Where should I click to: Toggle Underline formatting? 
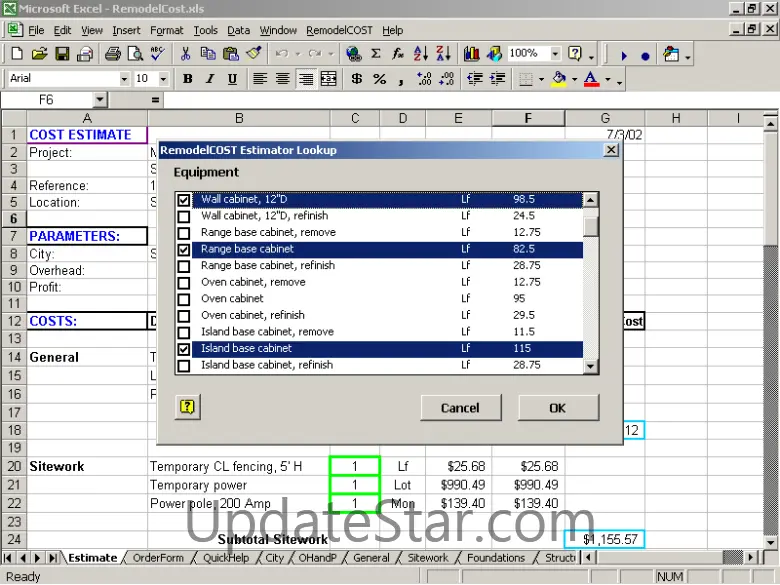tap(232, 79)
